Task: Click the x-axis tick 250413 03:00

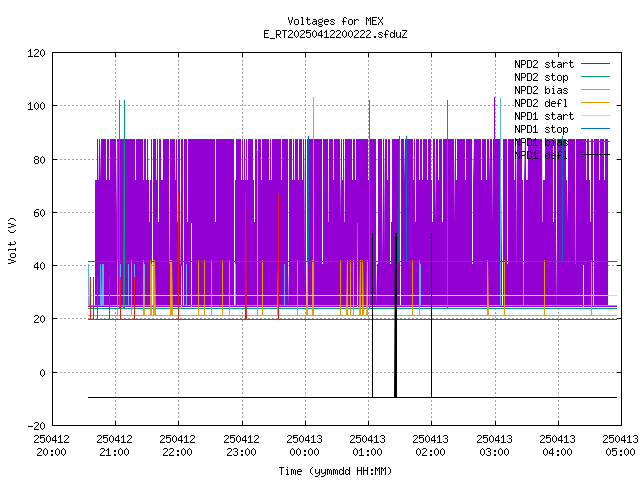Action: pyautogui.click(x=494, y=446)
